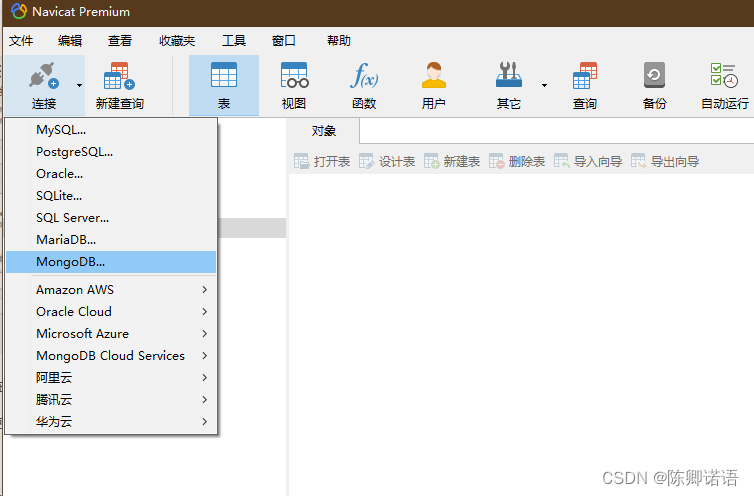This screenshot has height=496, width=754.
Task: Open the View (视图) objects
Action: (x=294, y=86)
